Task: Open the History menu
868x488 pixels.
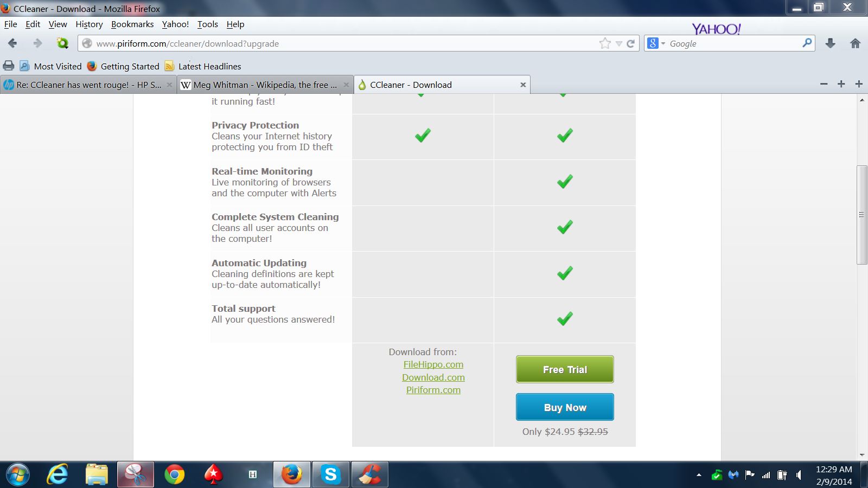Action: 89,24
